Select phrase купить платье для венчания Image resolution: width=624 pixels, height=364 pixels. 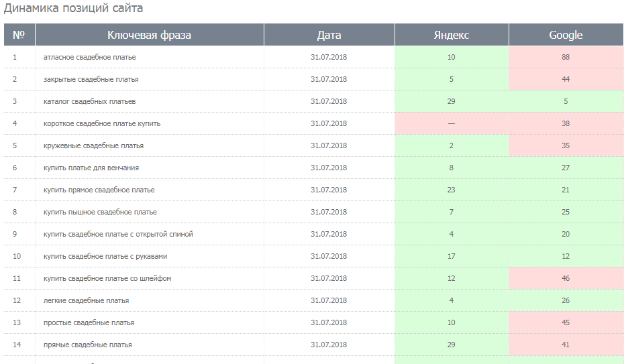pyautogui.click(x=91, y=168)
